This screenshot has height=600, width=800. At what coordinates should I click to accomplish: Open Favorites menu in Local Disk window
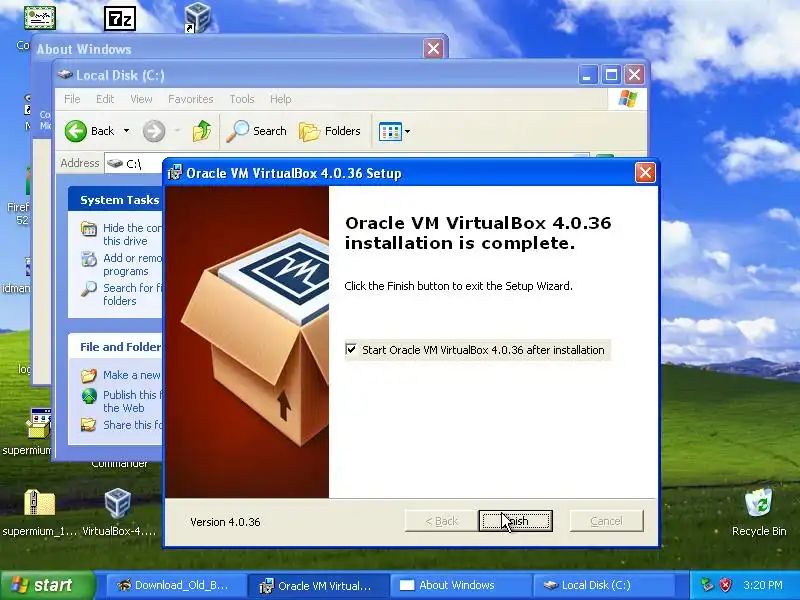[190, 99]
